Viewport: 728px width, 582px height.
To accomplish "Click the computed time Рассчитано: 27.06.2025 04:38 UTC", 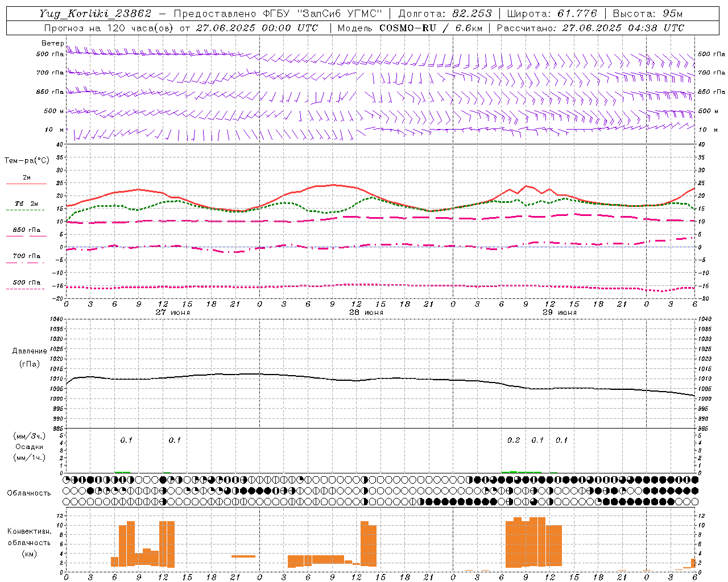I will [590, 28].
